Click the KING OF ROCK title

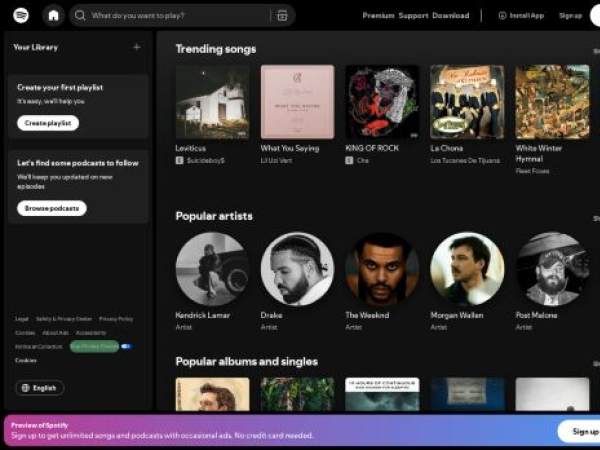[x=372, y=148]
